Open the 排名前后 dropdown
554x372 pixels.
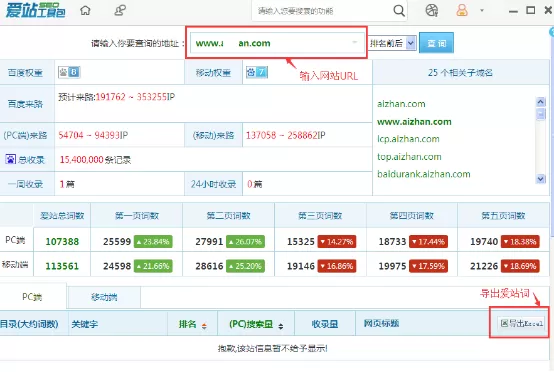pos(392,43)
